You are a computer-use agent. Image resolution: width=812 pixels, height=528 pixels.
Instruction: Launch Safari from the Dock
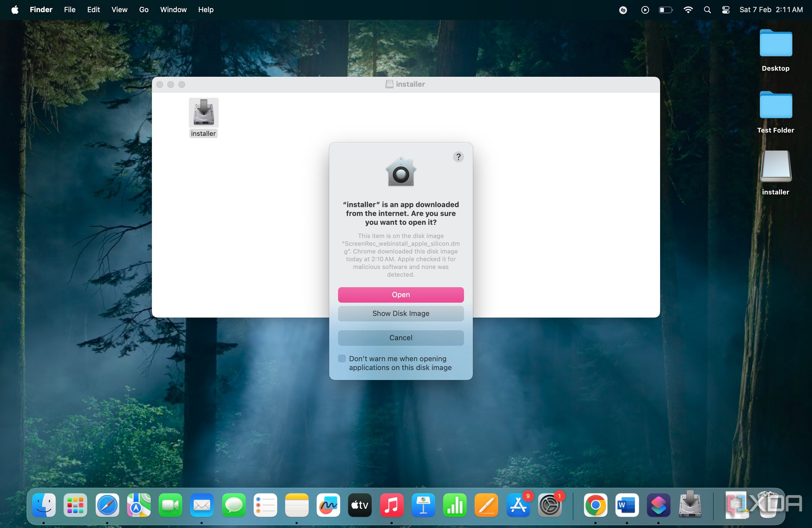pos(107,505)
